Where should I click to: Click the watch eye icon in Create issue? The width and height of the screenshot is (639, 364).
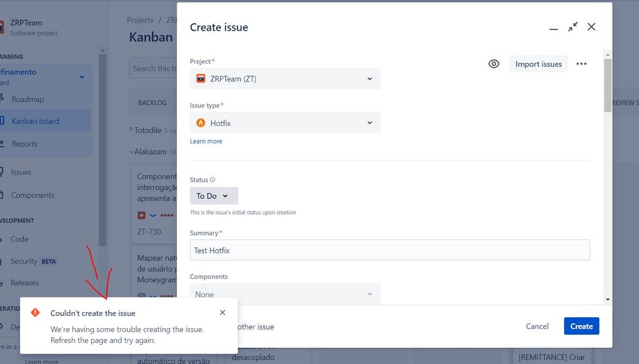tap(494, 64)
